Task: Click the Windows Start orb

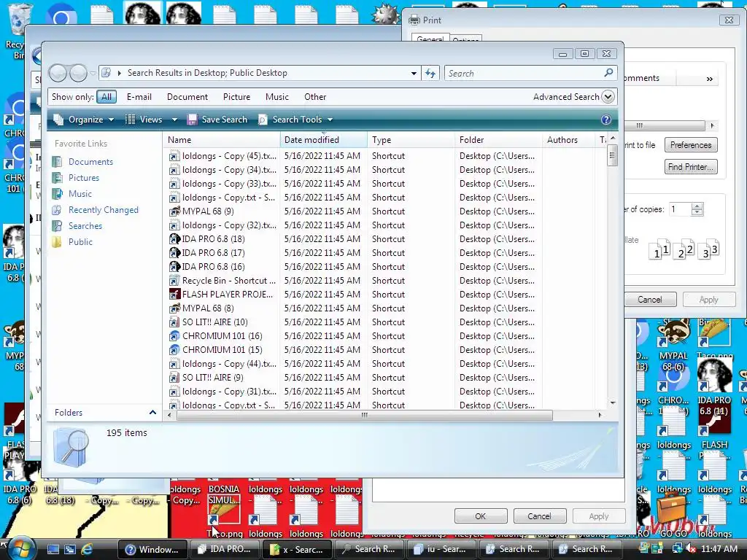Action: [21, 549]
